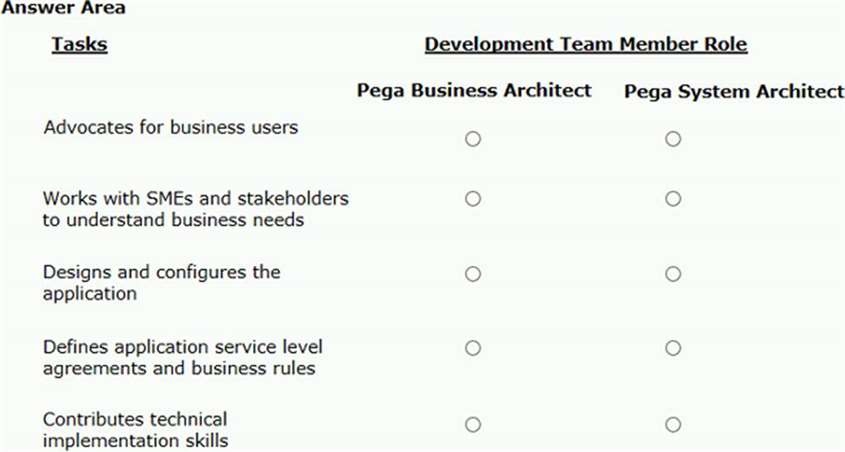
Task: Choose Business Architect for Works with SMEs task
Action: (473, 199)
